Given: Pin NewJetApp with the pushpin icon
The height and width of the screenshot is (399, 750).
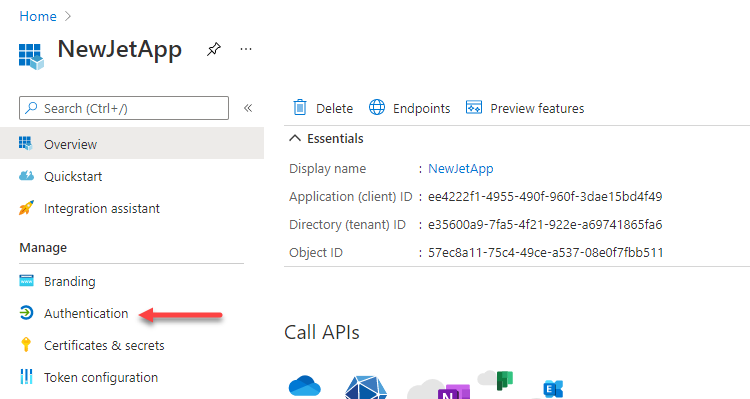Looking at the screenshot, I should 214,49.
